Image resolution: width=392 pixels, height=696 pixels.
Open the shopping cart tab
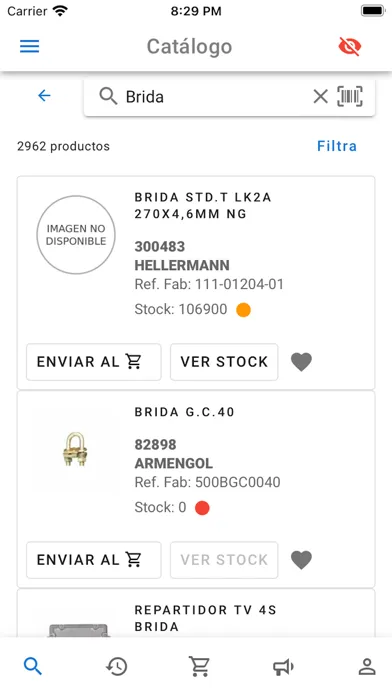coord(199,666)
